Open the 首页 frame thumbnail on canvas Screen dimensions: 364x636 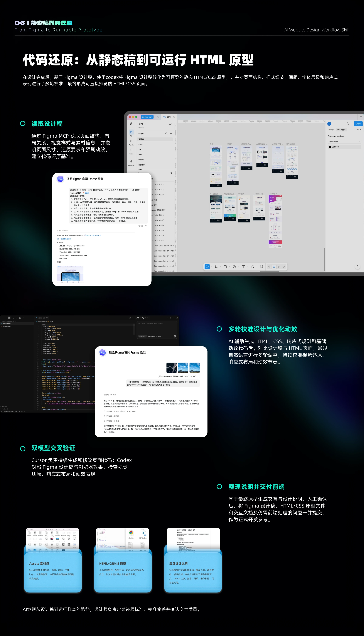pyautogui.click(x=216, y=166)
